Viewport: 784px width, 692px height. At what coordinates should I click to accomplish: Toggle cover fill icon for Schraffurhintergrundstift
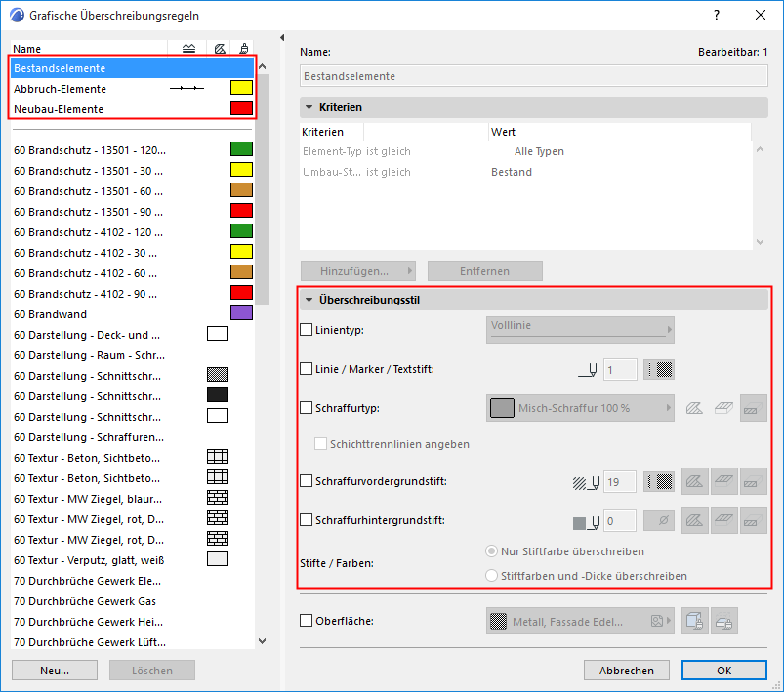724,520
